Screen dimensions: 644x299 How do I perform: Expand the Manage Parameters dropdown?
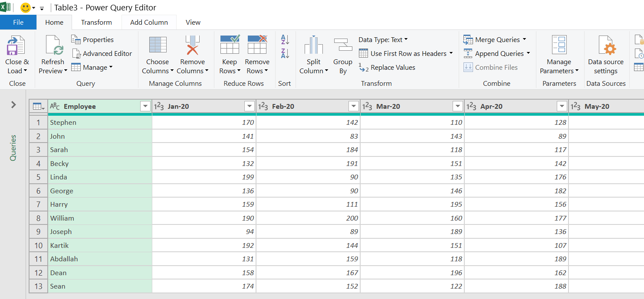(x=559, y=54)
